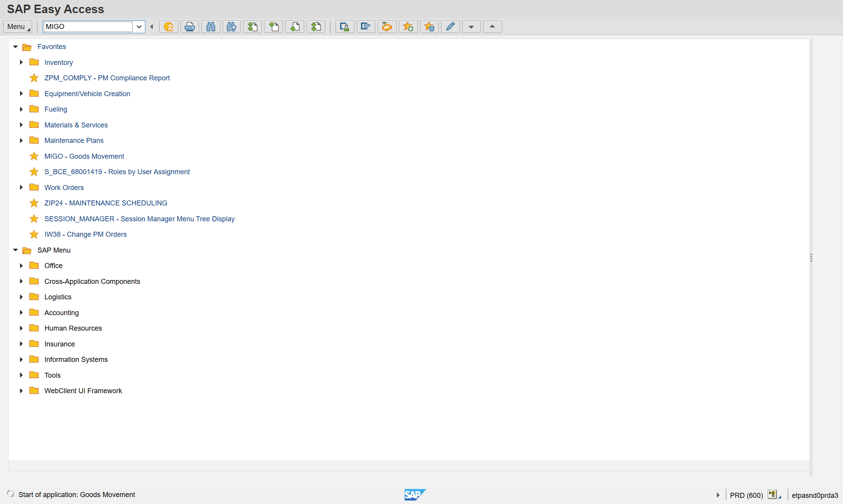Viewport: 843px width, 504px height.
Task: Click Delete Favorites star-trash icon
Action: click(429, 27)
